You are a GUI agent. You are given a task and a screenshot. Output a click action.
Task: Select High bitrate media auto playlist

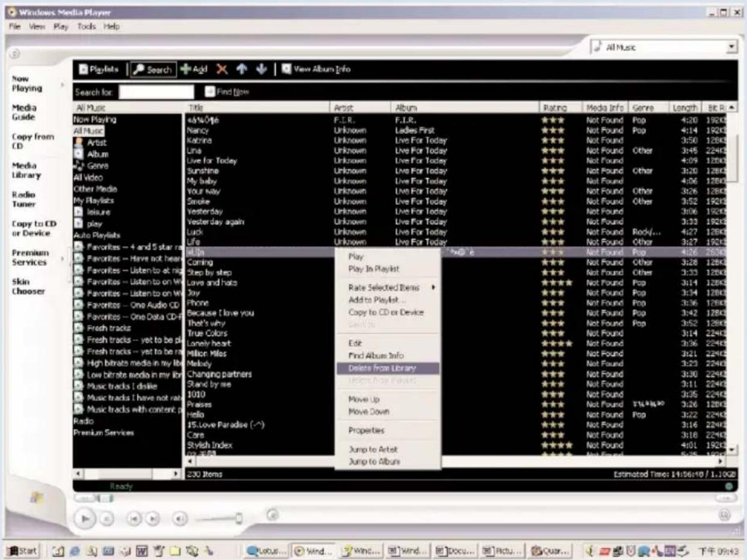coord(128,363)
